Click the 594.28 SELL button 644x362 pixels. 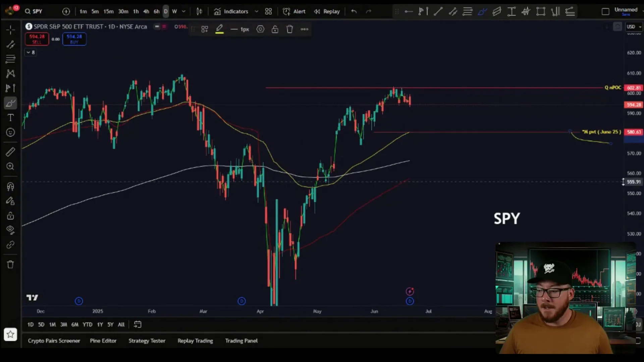37,39
